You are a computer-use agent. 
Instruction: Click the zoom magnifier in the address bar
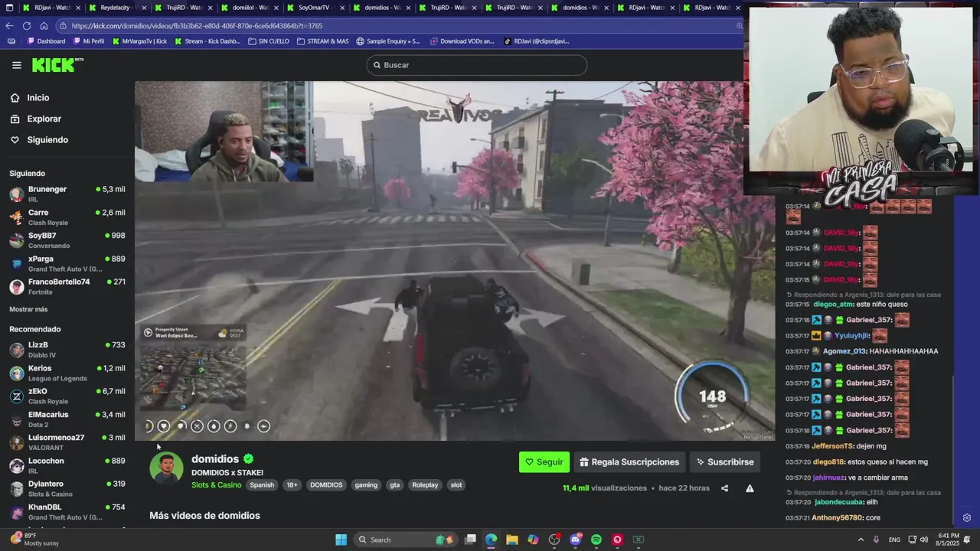click(x=739, y=25)
